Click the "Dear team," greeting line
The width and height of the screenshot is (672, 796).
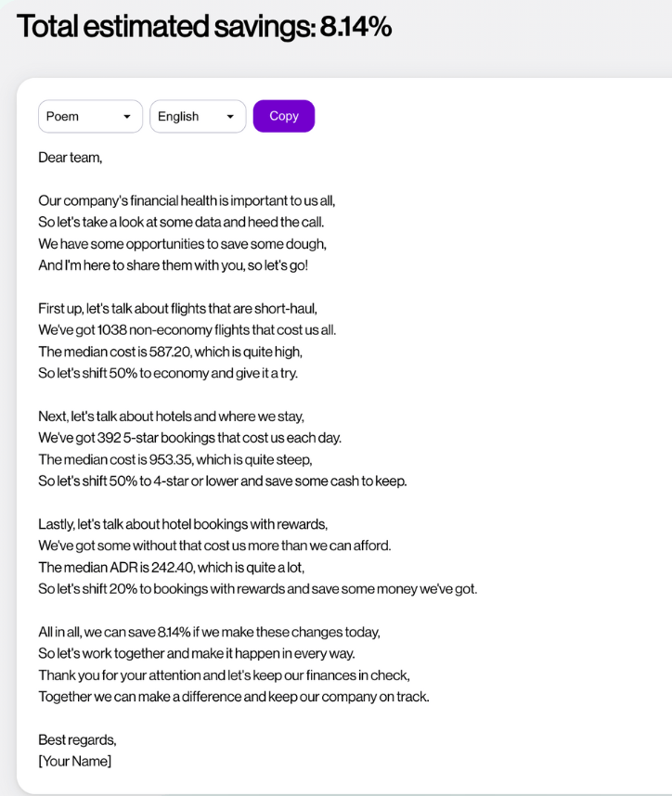click(x=71, y=158)
